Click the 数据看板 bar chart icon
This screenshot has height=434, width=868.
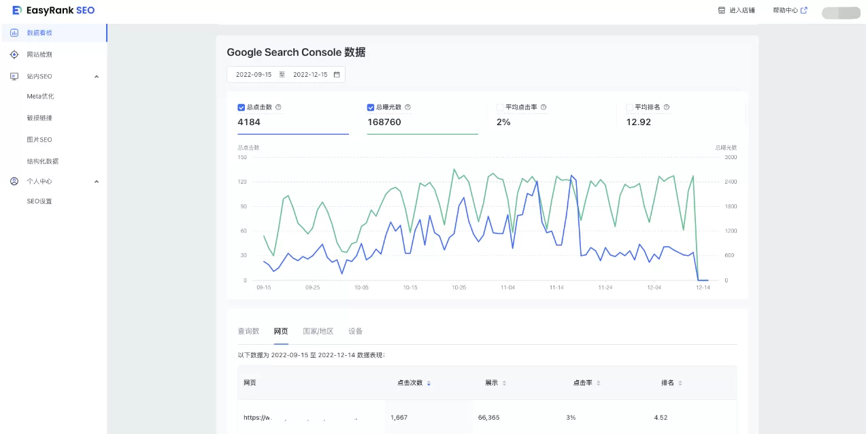pos(14,33)
